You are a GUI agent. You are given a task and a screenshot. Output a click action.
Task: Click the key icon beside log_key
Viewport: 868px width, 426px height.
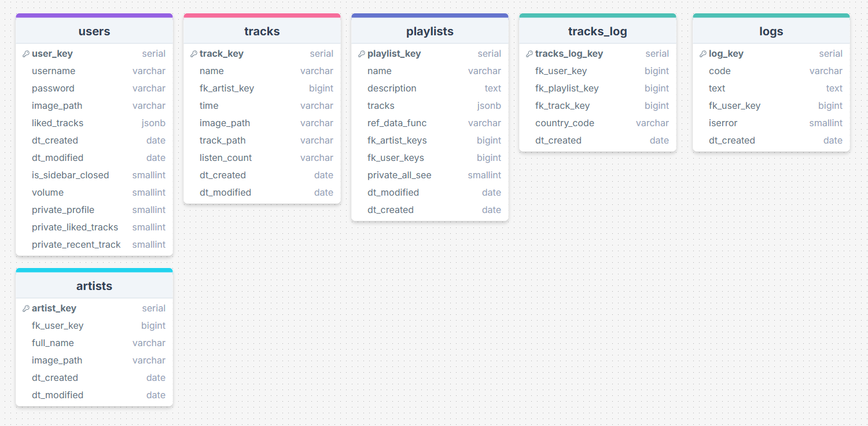click(703, 54)
